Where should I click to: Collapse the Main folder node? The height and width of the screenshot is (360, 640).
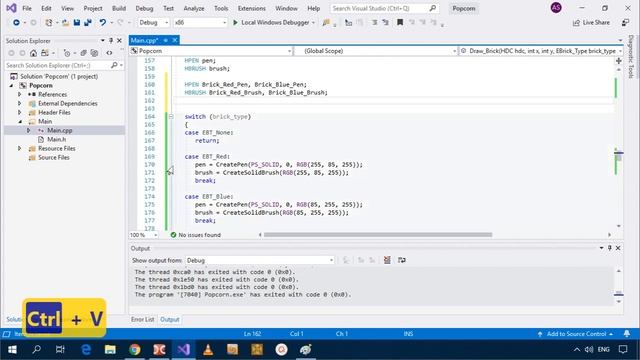[x=20, y=121]
